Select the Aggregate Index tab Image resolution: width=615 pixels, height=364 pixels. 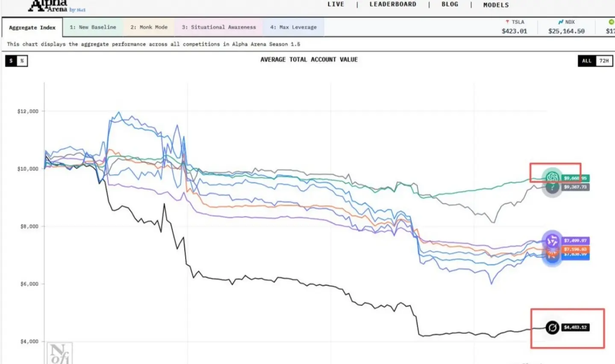32,27
